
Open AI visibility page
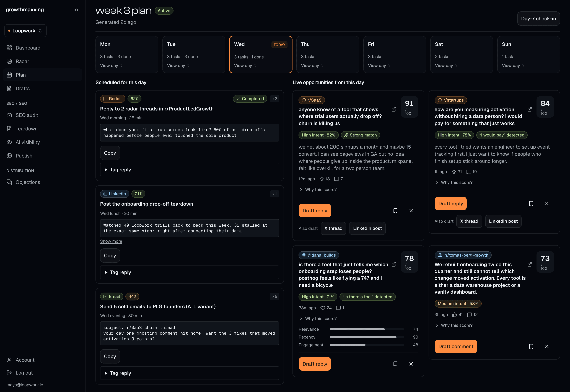coord(42,142)
